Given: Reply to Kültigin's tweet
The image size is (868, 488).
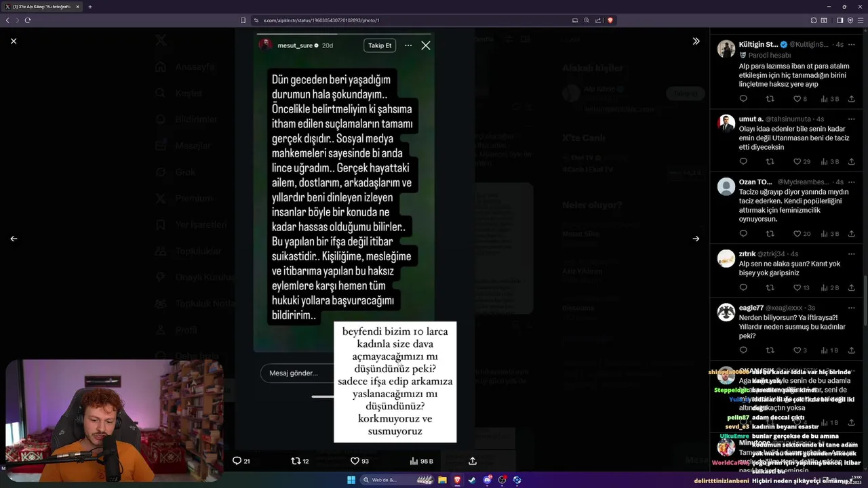Looking at the screenshot, I should 743,99.
